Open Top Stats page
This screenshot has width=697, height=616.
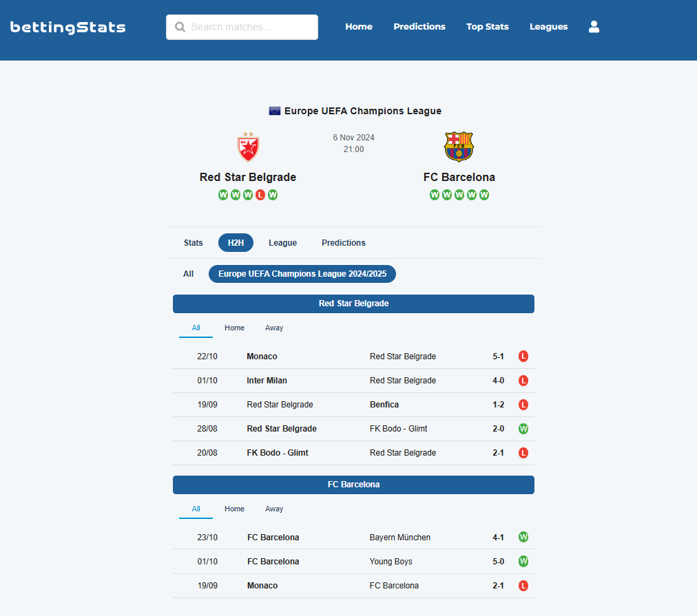click(x=487, y=27)
